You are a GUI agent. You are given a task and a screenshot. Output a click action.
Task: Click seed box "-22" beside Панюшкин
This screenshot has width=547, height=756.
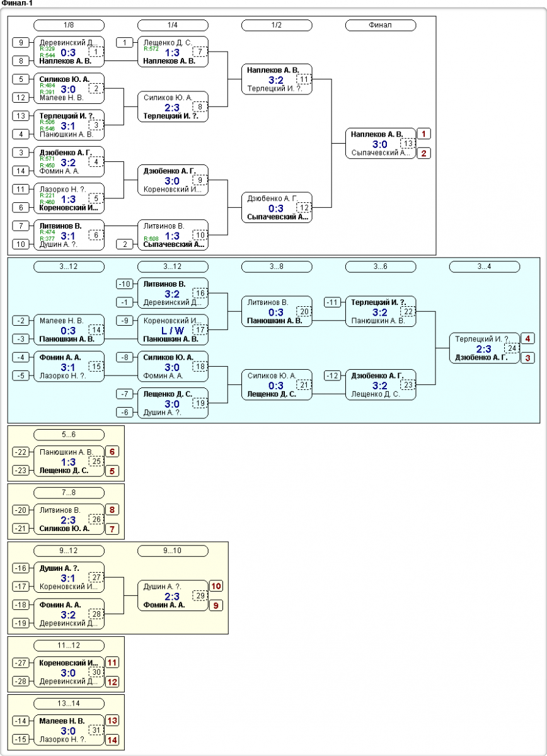[x=21, y=452]
